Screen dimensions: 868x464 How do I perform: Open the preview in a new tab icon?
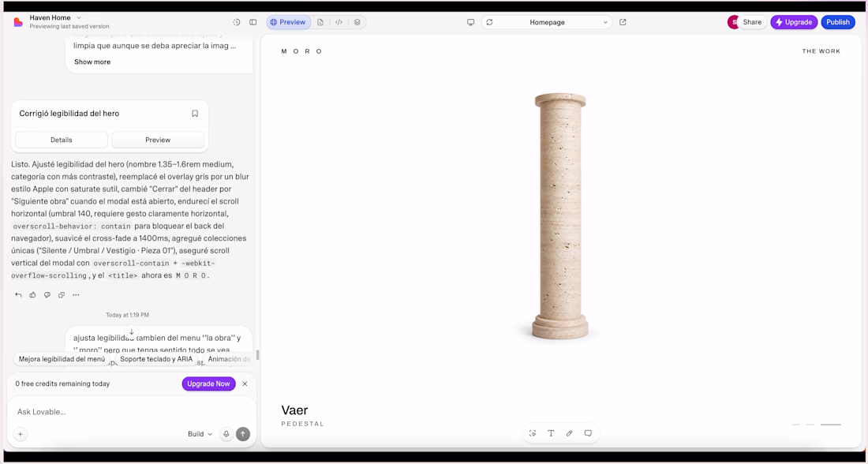pyautogui.click(x=623, y=22)
